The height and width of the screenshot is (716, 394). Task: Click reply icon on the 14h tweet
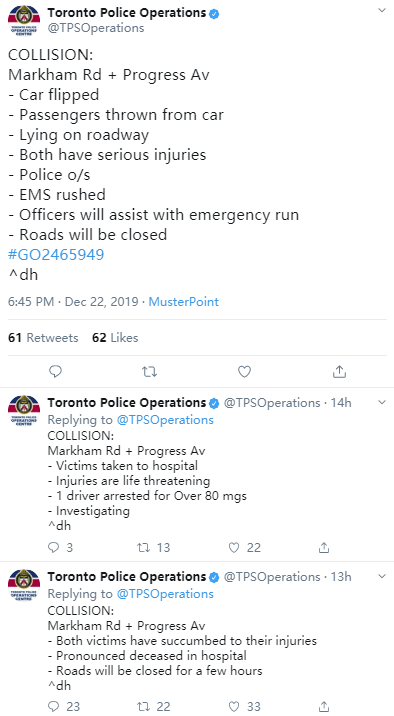point(54,547)
